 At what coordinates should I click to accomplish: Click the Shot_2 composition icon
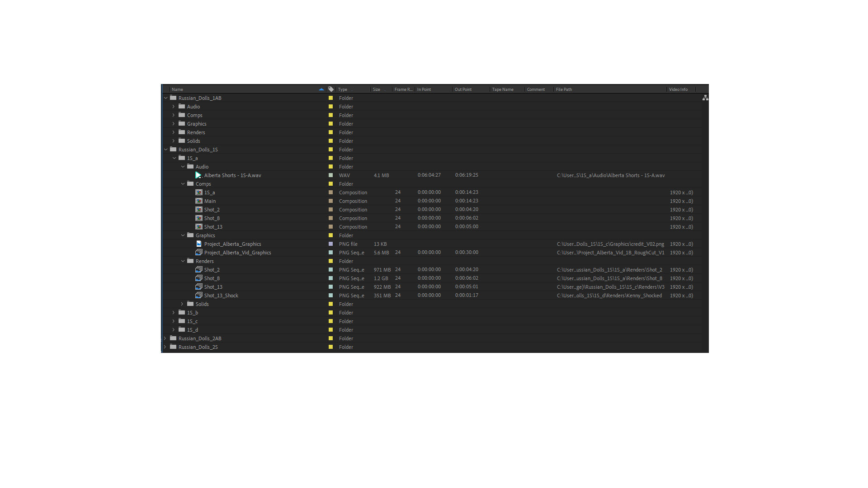tap(199, 210)
